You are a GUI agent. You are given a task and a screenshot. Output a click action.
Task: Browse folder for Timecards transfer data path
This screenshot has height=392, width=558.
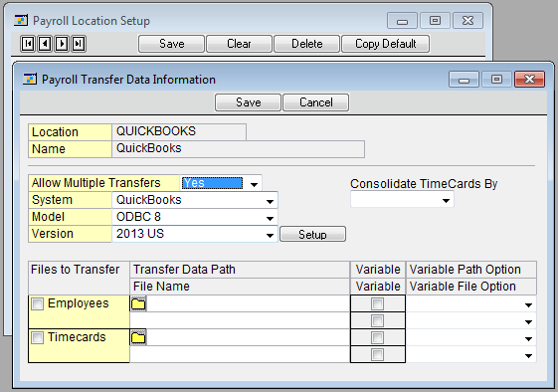click(x=138, y=337)
